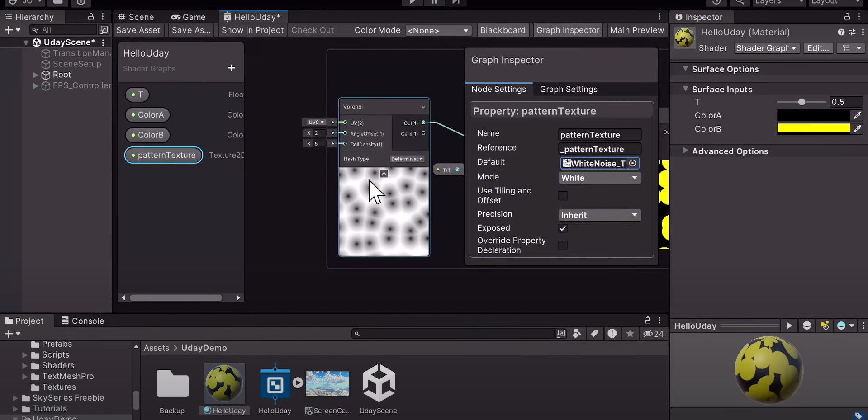Click Project favorites star icon

[630, 334]
